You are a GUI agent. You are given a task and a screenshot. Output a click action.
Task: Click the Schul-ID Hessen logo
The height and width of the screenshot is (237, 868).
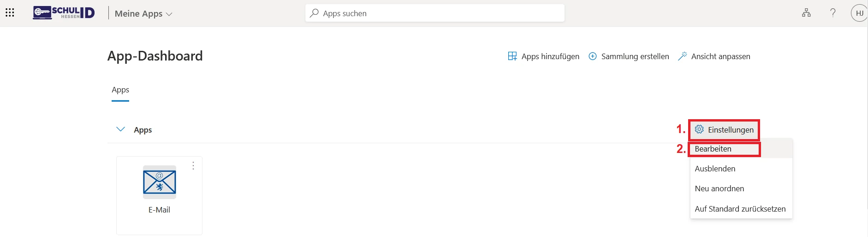pyautogui.click(x=64, y=13)
